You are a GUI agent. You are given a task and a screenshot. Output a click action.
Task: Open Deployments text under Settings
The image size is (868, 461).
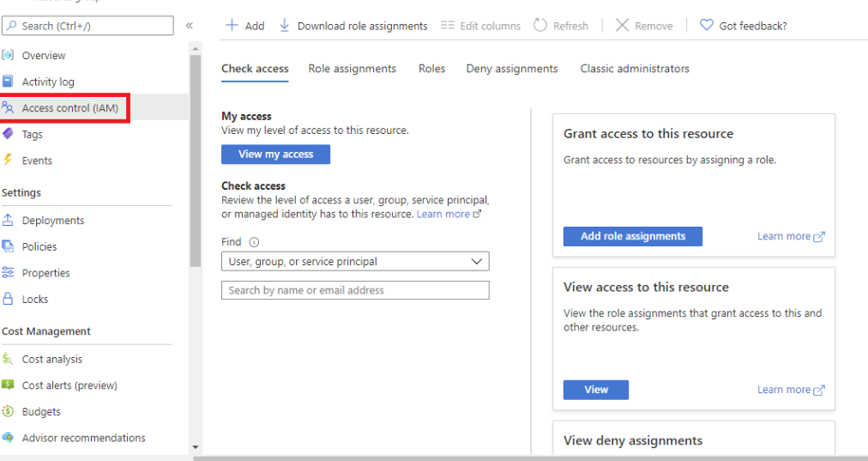tap(53, 221)
